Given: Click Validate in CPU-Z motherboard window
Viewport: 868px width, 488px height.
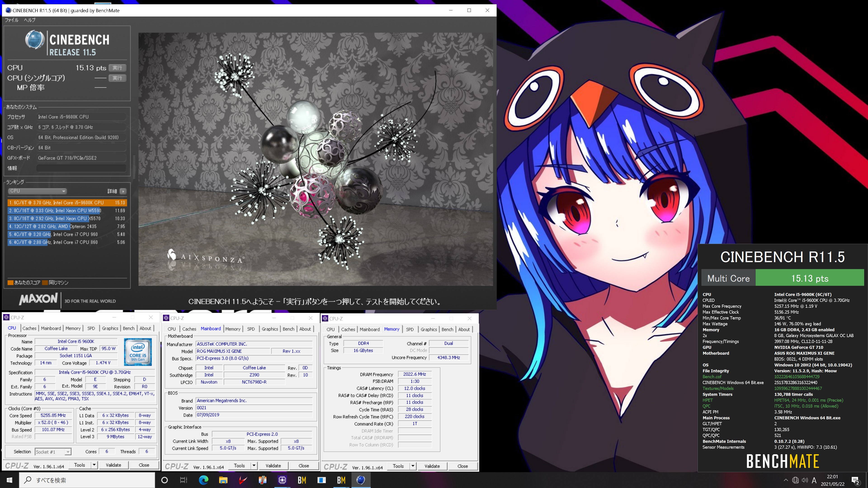Looking at the screenshot, I should coord(273,466).
